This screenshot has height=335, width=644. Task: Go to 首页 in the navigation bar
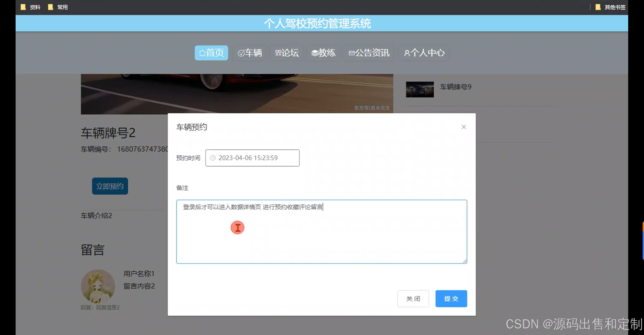(x=211, y=53)
